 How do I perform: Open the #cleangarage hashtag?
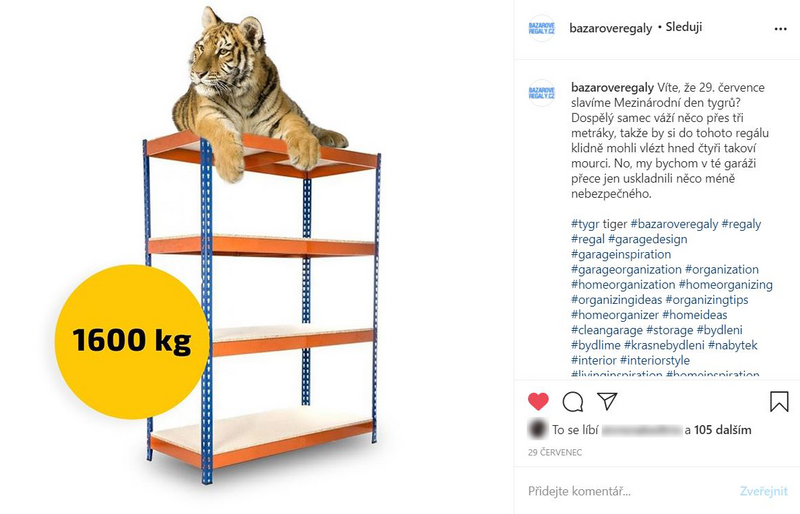607,330
